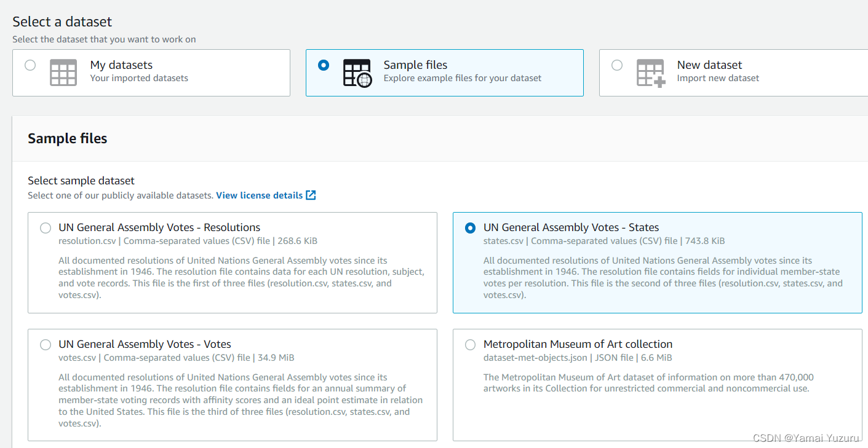868x448 pixels.
Task: Click the Explore example files subtitle
Action: point(463,78)
